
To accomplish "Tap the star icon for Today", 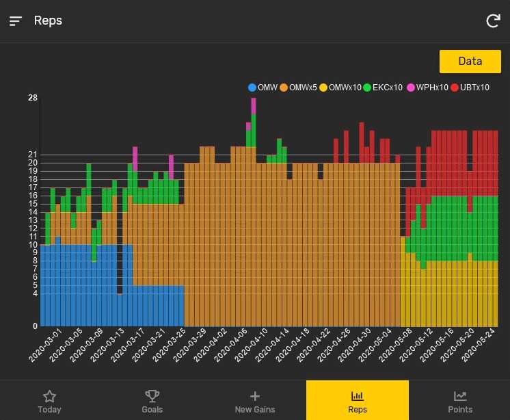I will [x=49, y=395].
